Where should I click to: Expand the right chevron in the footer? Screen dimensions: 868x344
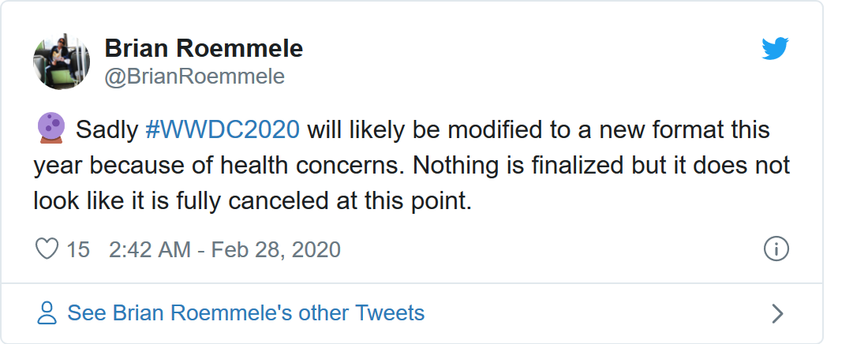(776, 314)
